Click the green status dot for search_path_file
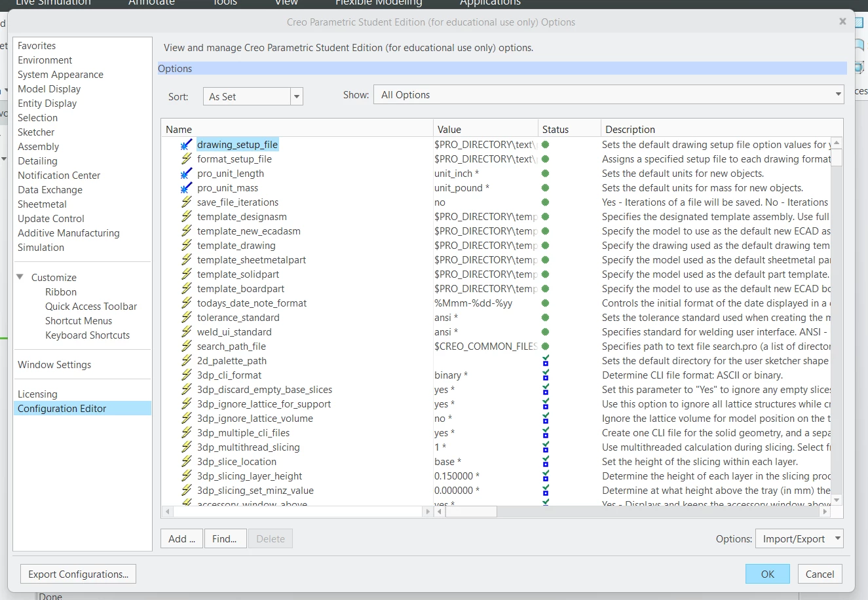Screen dimensions: 868x600 (x=545, y=347)
